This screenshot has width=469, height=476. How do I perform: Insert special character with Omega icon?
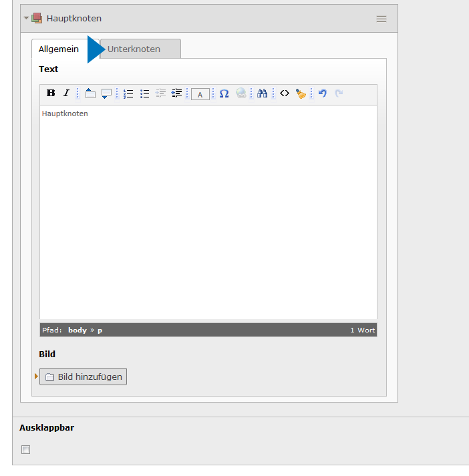pos(224,93)
